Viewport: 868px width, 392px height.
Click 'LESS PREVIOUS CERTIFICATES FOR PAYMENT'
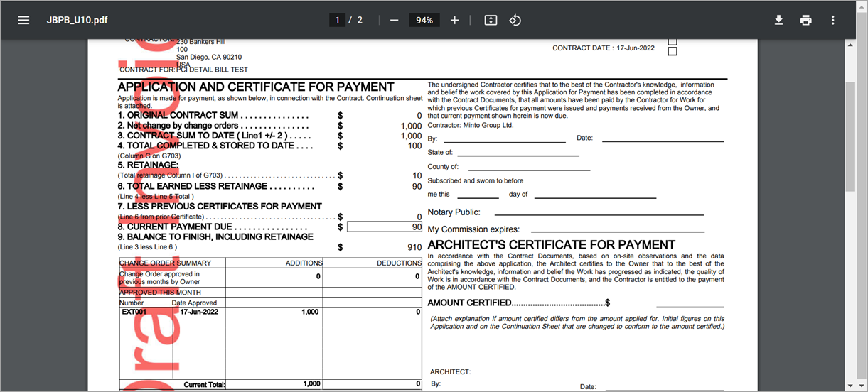click(x=220, y=207)
